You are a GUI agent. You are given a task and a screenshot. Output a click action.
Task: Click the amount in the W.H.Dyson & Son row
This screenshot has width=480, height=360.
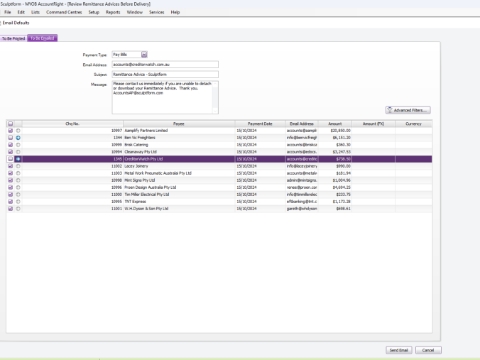[x=335, y=209]
